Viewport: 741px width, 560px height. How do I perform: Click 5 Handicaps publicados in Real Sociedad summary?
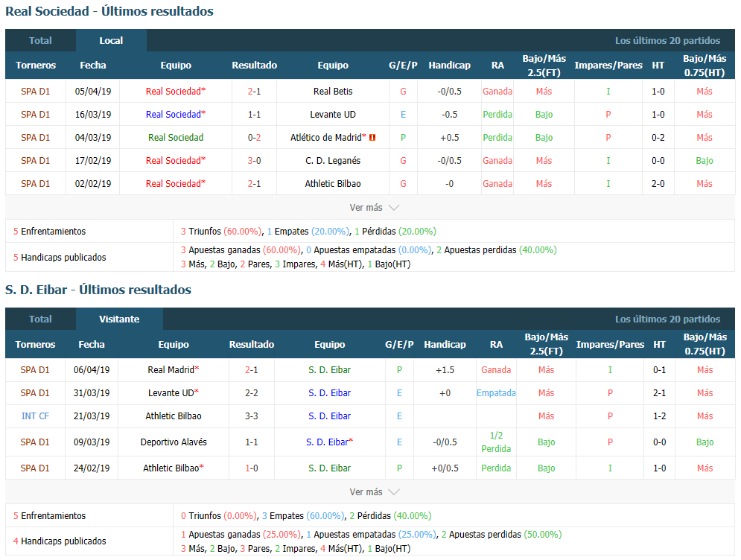pyautogui.click(x=60, y=258)
